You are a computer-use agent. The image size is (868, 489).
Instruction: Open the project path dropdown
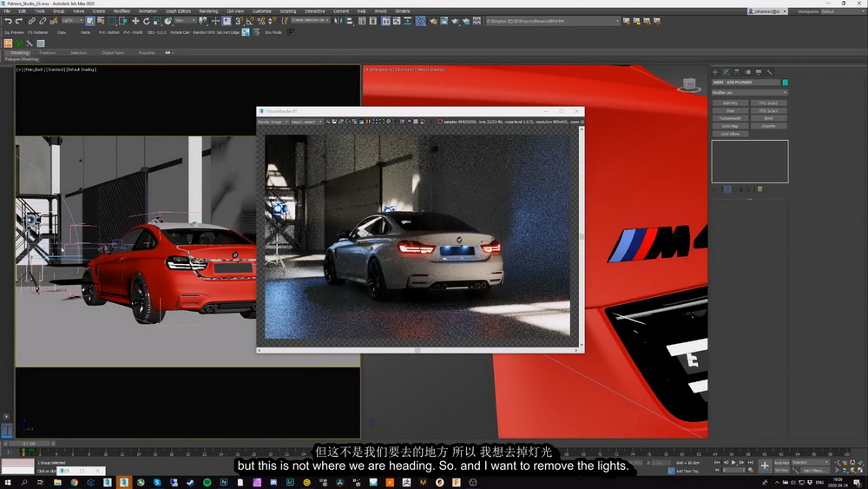pyautogui.click(x=552, y=21)
